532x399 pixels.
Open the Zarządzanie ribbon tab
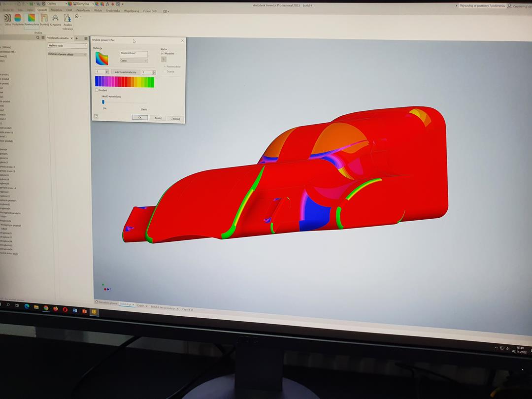pos(83,10)
